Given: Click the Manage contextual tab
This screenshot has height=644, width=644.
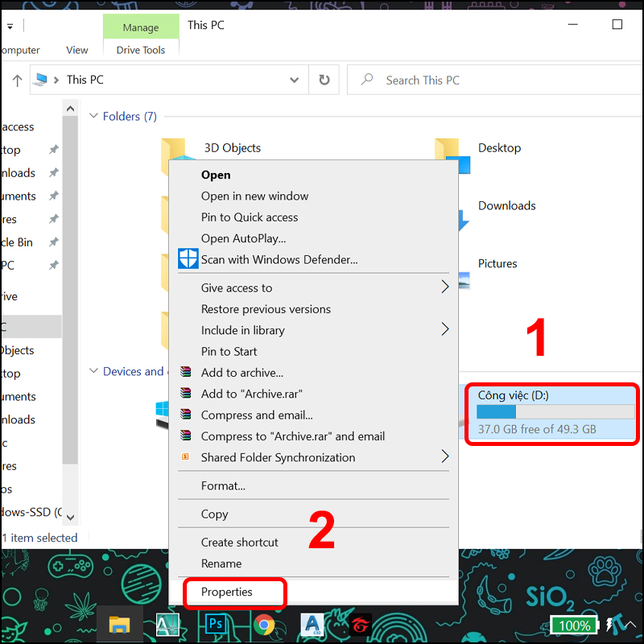Looking at the screenshot, I should [140, 27].
